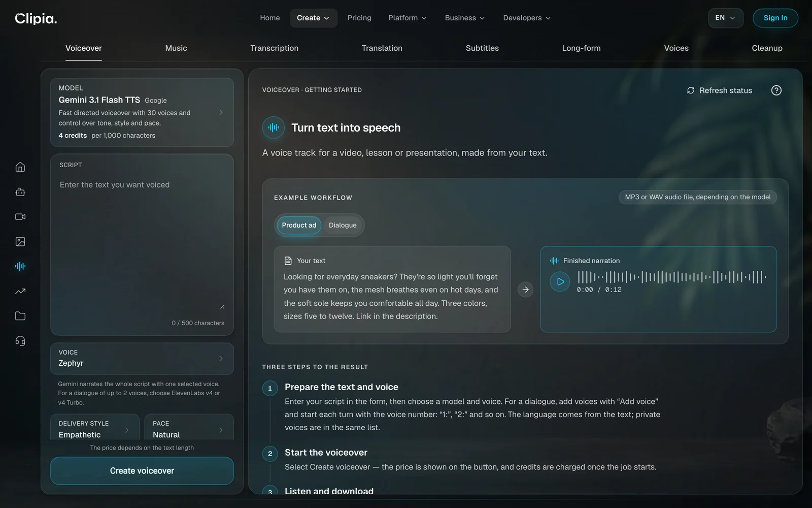Go to the Pricing page
This screenshot has width=812, height=508.
[x=359, y=18]
